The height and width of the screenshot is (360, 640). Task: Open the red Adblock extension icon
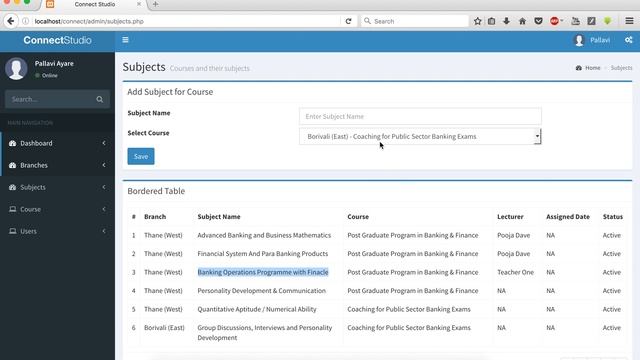coord(554,21)
